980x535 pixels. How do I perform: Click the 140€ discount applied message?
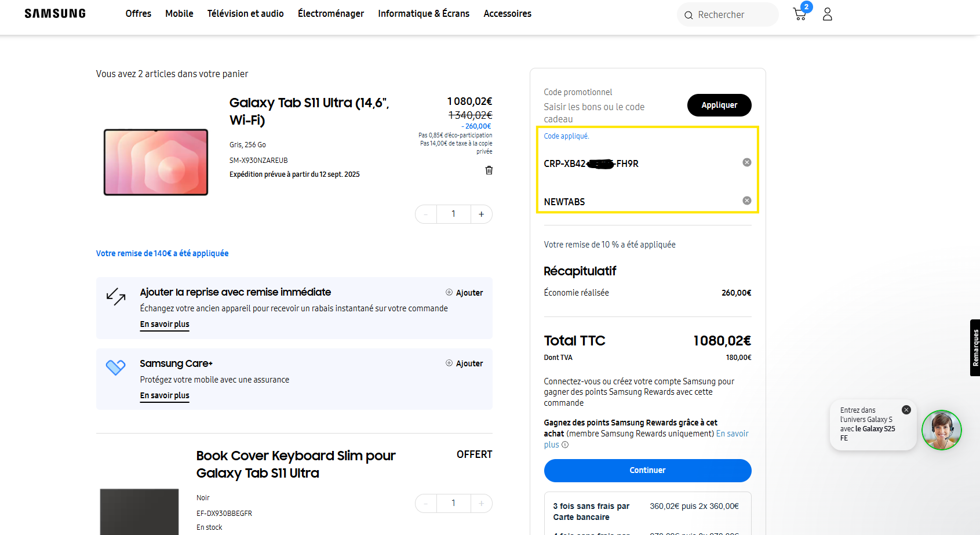coord(162,253)
